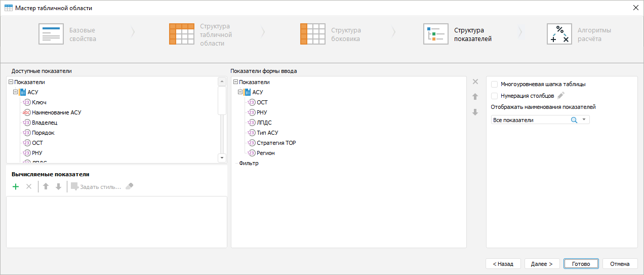
Task: Move calculated indicator down arrow
Action: click(x=58, y=187)
